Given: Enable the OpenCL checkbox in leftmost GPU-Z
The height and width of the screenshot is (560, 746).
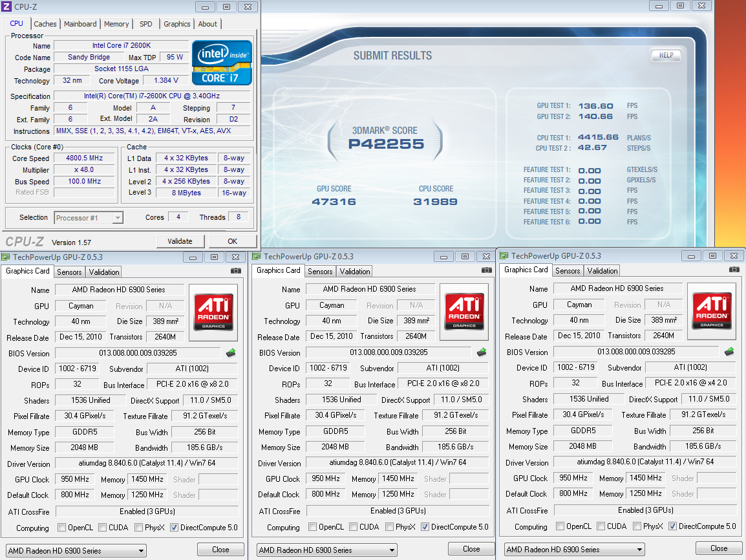Looking at the screenshot, I should (62, 528).
